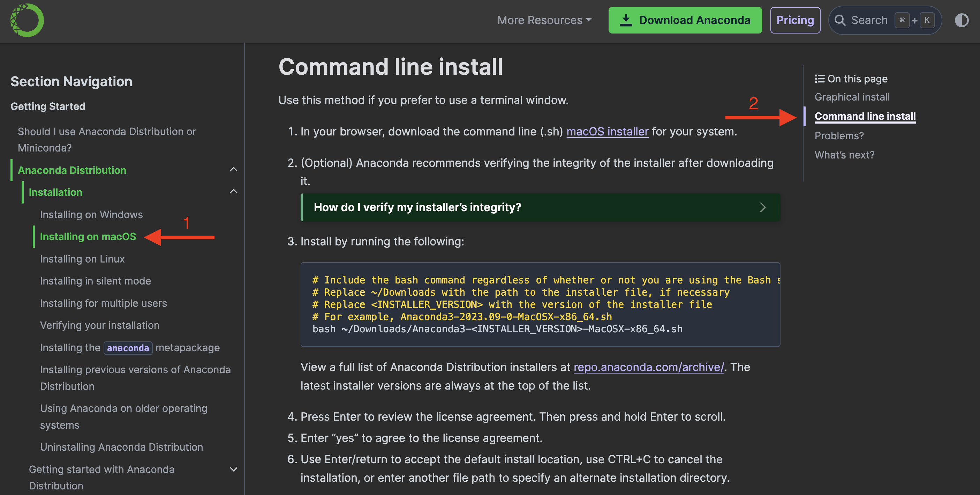The image size is (980, 495).
Task: Open Uninstalling Anaconda Distribution page
Action: (x=121, y=447)
